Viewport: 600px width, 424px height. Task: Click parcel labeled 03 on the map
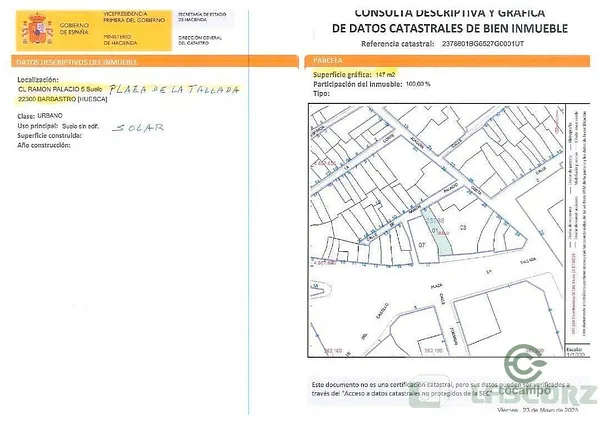462,228
